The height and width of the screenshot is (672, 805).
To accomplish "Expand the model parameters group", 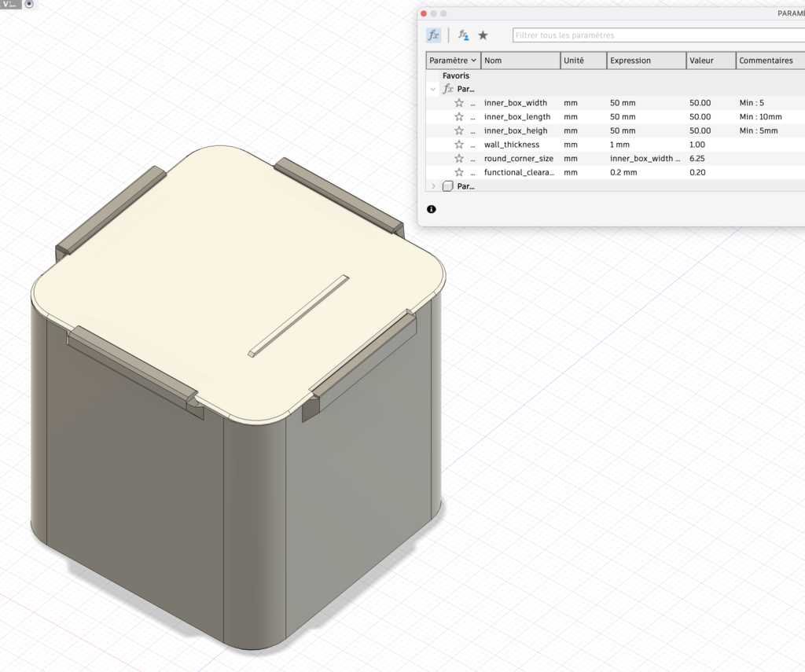I will click(x=432, y=186).
